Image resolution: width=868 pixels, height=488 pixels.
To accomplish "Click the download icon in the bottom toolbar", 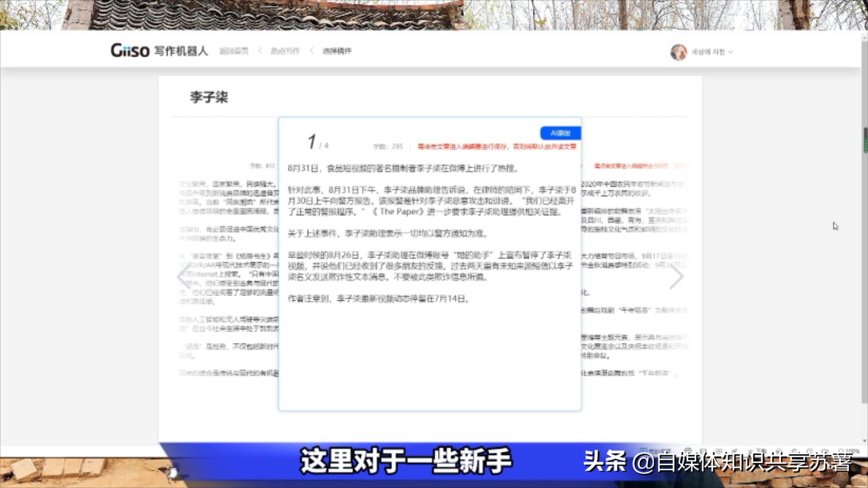I will [777, 450].
